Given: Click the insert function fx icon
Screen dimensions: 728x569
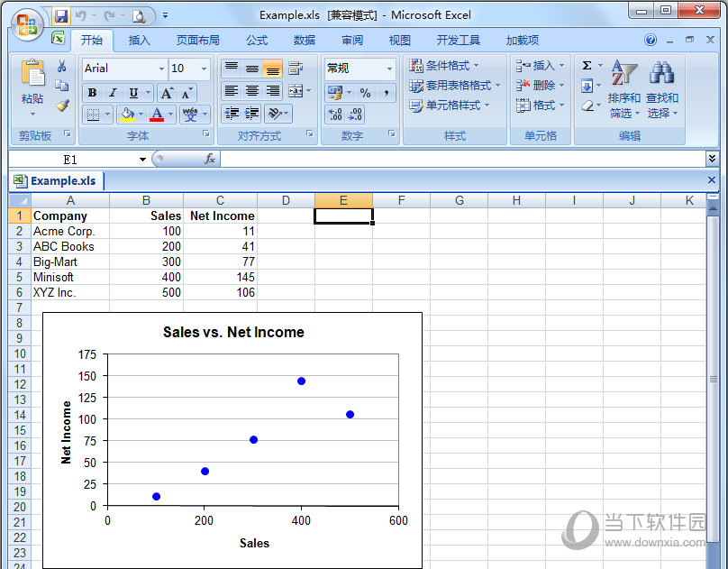Looking at the screenshot, I should click(x=209, y=159).
